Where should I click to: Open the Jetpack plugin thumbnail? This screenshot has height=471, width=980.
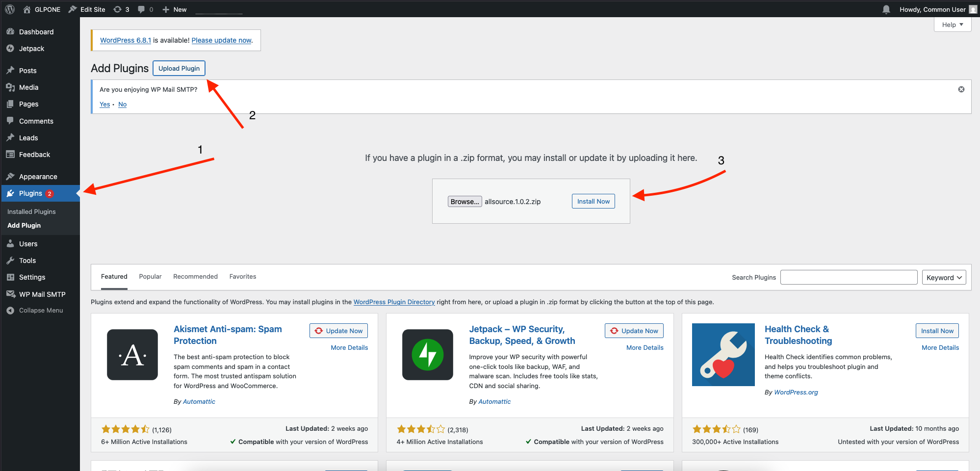tap(428, 355)
